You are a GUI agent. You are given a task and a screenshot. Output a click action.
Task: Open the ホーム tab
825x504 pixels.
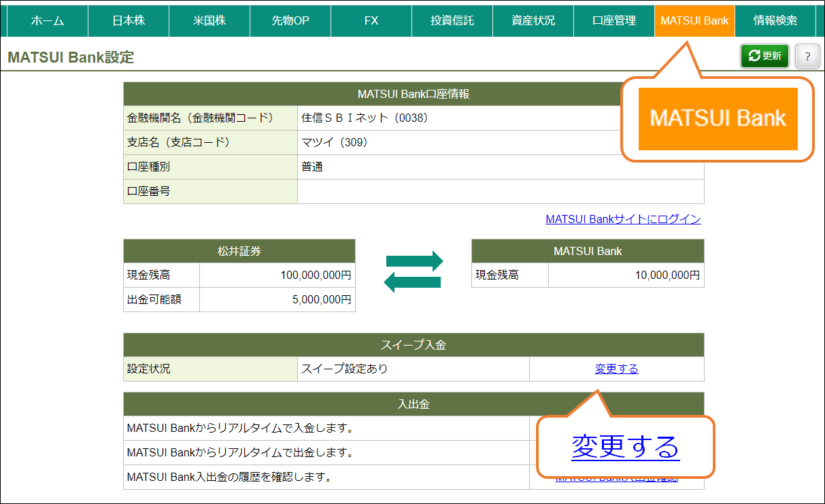click(x=48, y=20)
